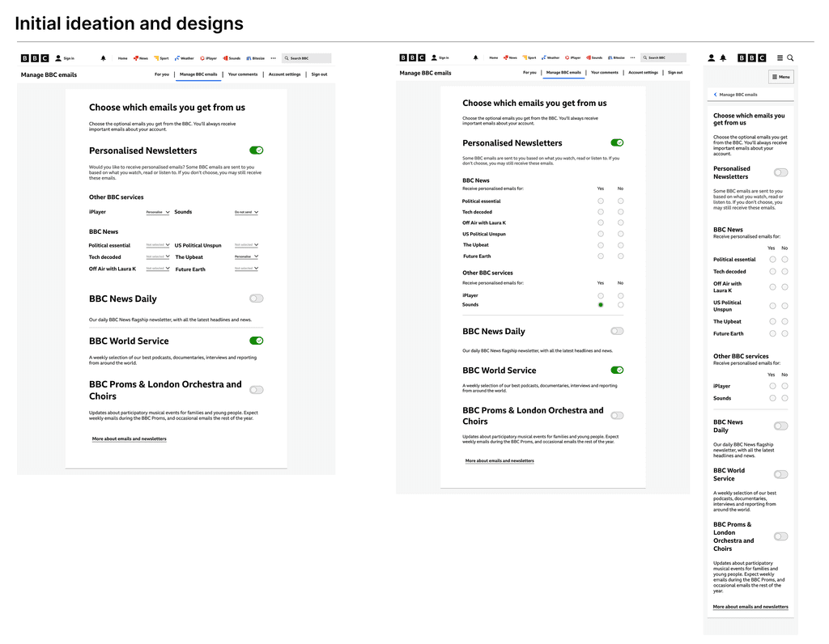Click the BBC logo in middle mockup
829x644 pixels.
pyautogui.click(x=412, y=57)
